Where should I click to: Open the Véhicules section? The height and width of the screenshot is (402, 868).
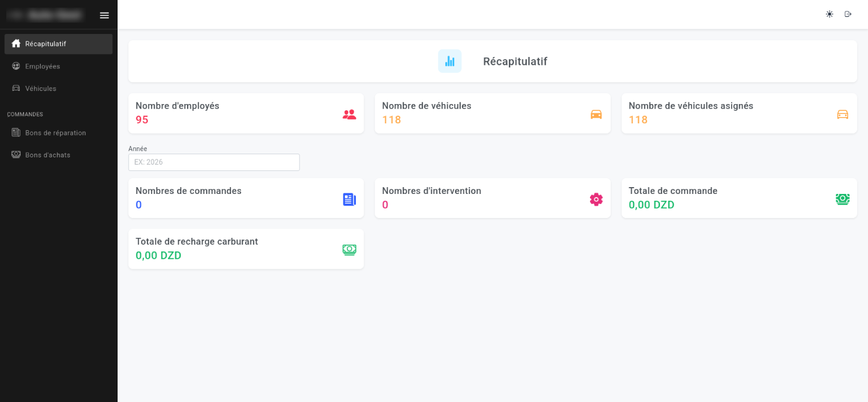tap(40, 88)
